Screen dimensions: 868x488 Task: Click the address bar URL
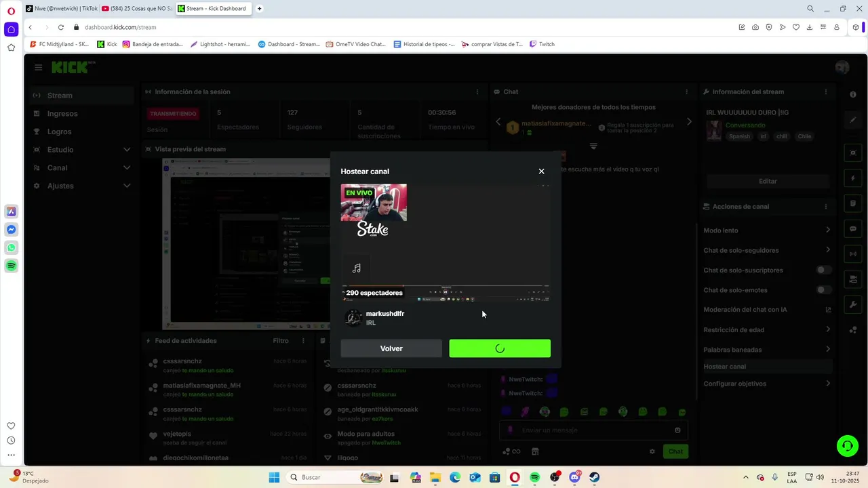pos(121,27)
